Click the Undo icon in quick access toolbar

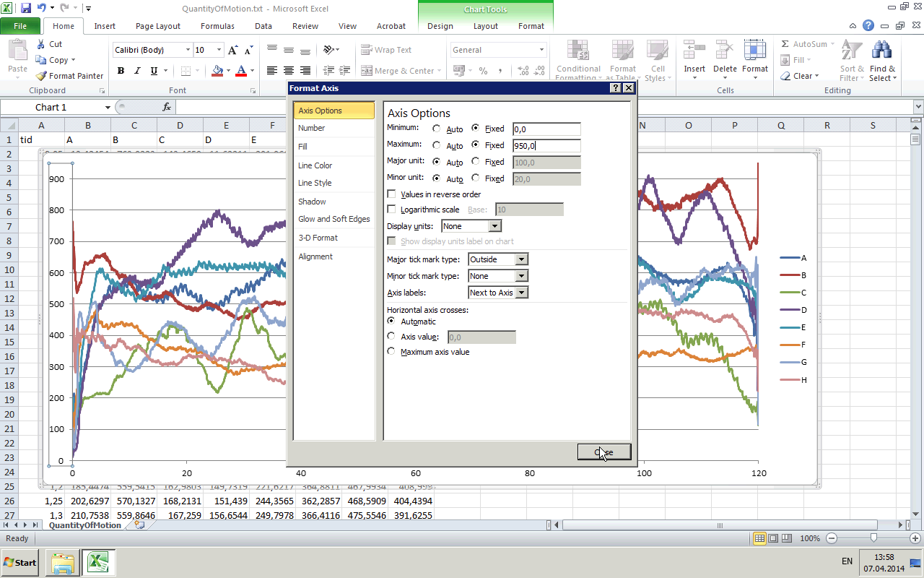coord(41,9)
